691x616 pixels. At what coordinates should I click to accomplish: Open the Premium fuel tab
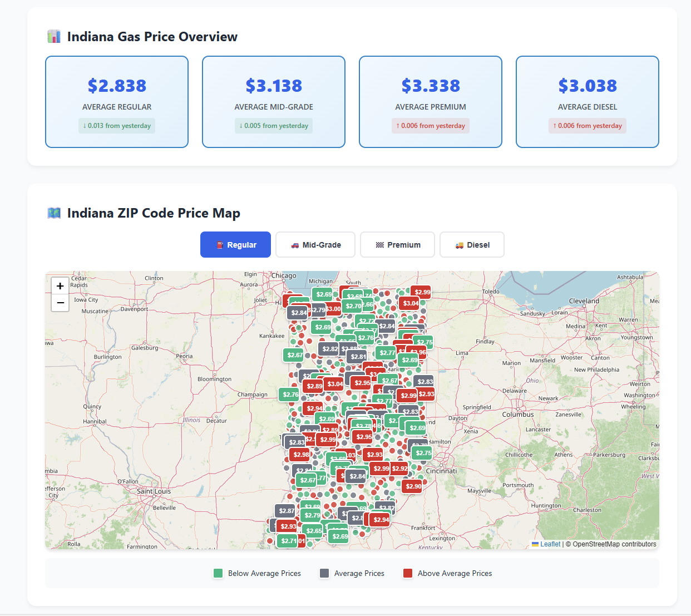point(397,245)
